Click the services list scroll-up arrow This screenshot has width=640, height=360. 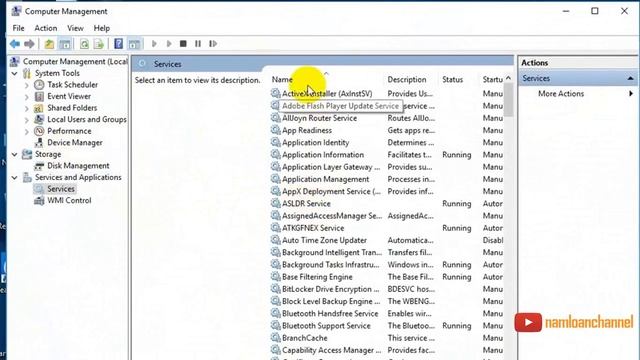click(508, 78)
